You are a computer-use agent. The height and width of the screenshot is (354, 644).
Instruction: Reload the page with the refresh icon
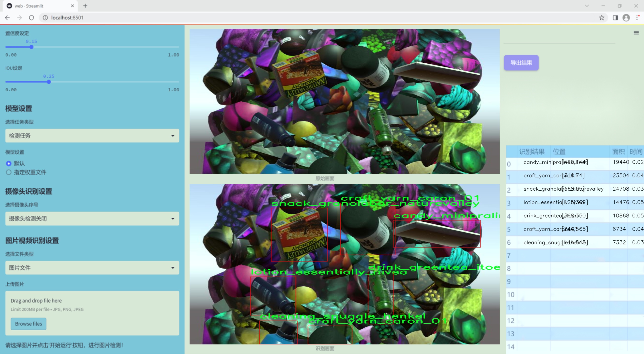click(32, 18)
